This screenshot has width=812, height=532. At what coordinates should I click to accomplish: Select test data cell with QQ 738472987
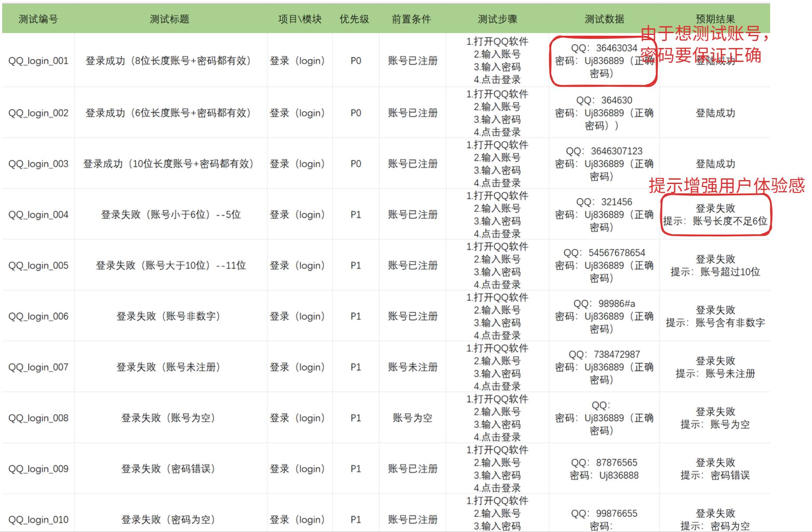pyautogui.click(x=604, y=367)
